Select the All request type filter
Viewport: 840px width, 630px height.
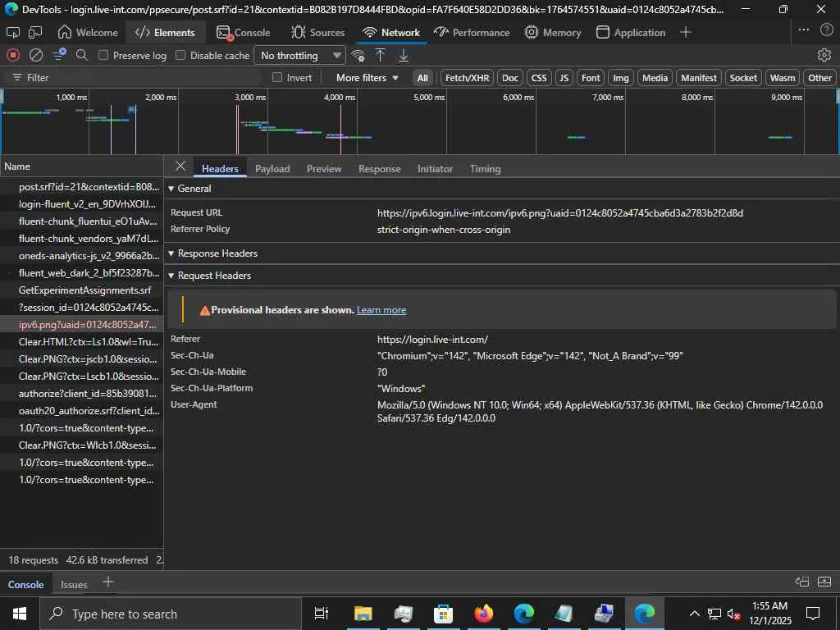tap(422, 78)
